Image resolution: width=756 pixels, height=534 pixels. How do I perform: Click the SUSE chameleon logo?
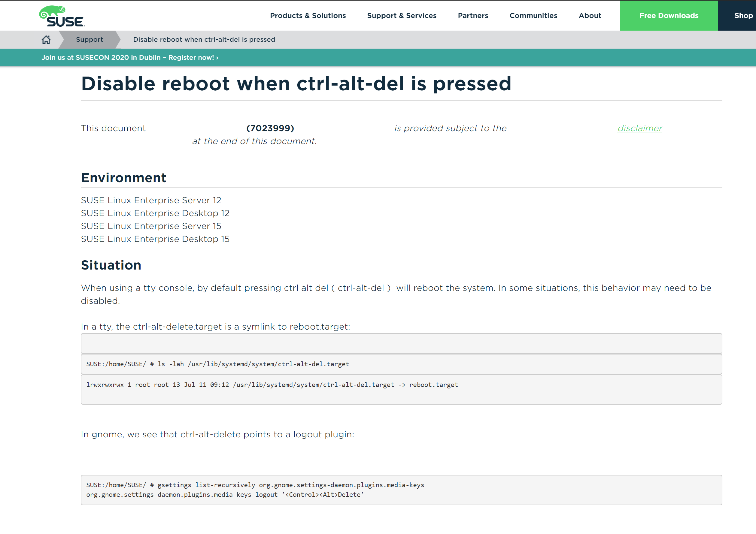(62, 16)
